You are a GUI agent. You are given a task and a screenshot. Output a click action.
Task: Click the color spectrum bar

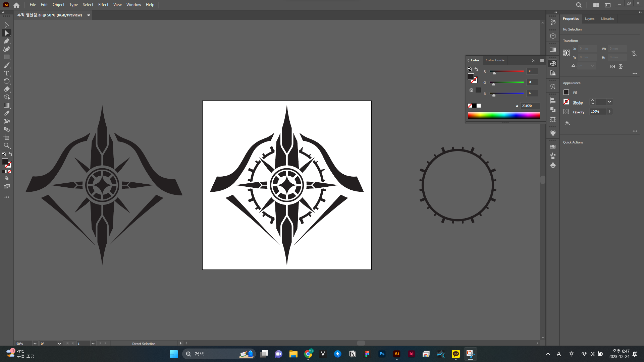(x=503, y=115)
